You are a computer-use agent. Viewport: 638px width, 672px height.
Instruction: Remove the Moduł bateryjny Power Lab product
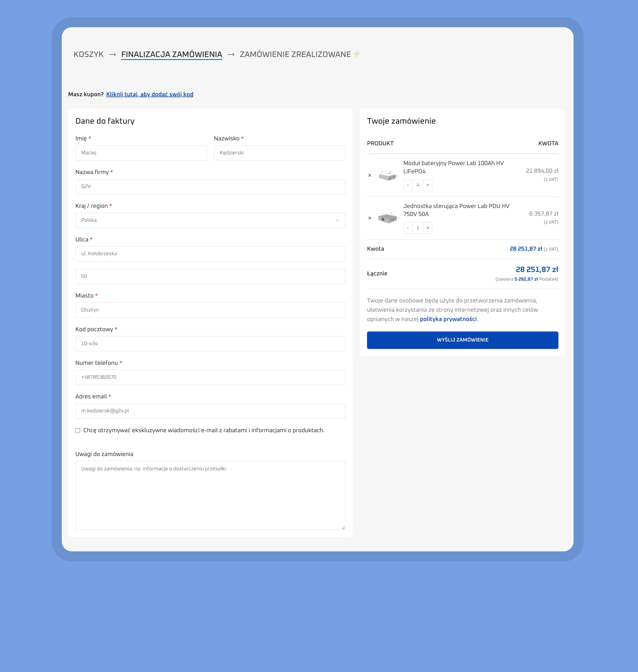coord(370,176)
